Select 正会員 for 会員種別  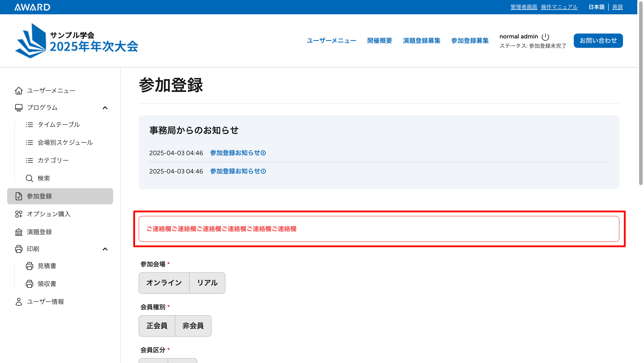157,326
